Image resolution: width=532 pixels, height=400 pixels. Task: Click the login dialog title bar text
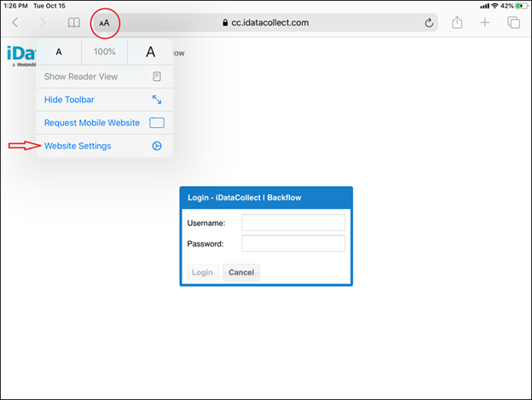pyautogui.click(x=245, y=198)
